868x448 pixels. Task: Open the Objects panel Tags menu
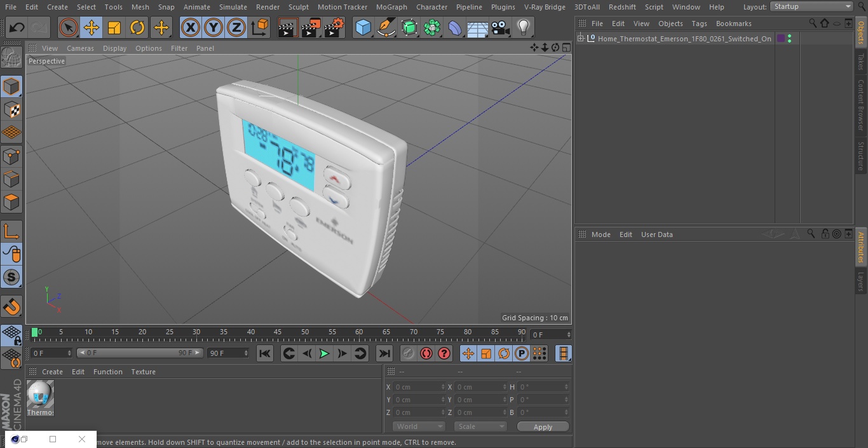699,24
